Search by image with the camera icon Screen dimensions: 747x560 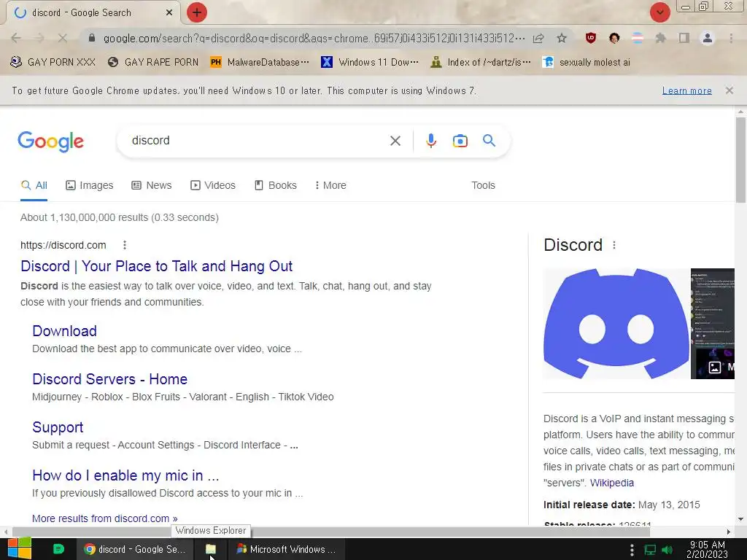460,141
